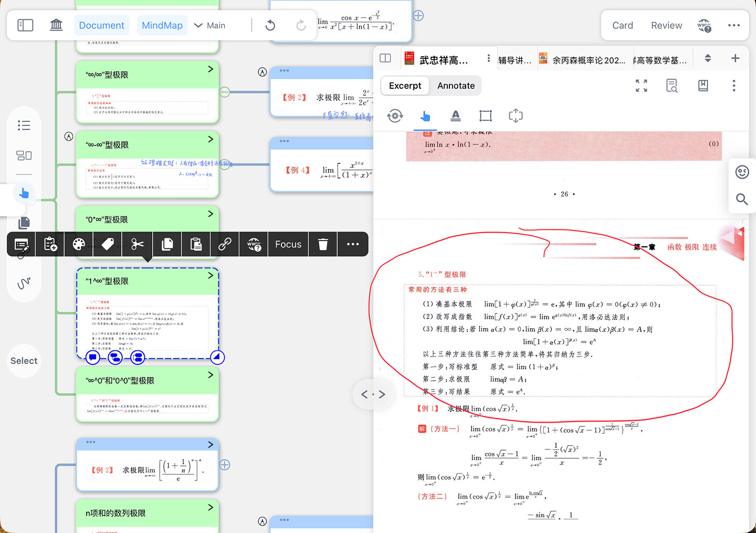Open options for the 武忠祥高… tab
The height and width of the screenshot is (533, 756).
pyautogui.click(x=488, y=58)
